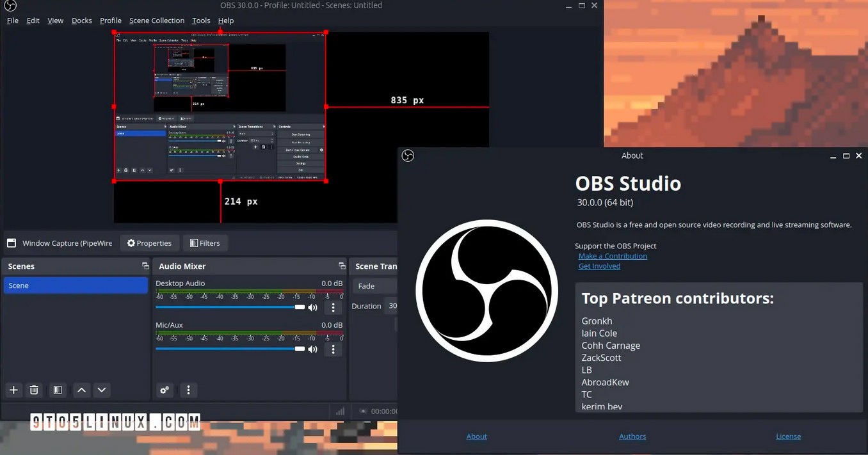Screen dimensions: 868x455
Task: Open Advanced Audio Properties gear icon
Action: [x=165, y=390]
